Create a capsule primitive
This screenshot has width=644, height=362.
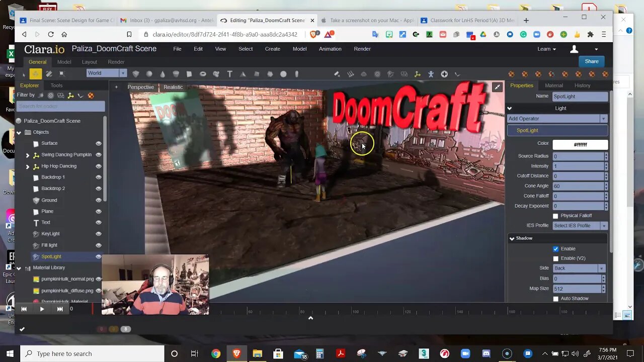(x=297, y=74)
